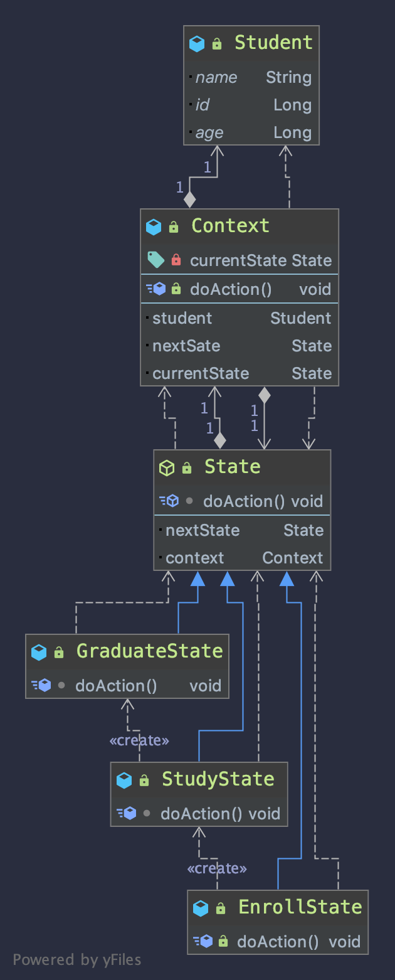Click the «create» label above StudyState
Viewport: 395px width, 980px height.
coord(139,740)
